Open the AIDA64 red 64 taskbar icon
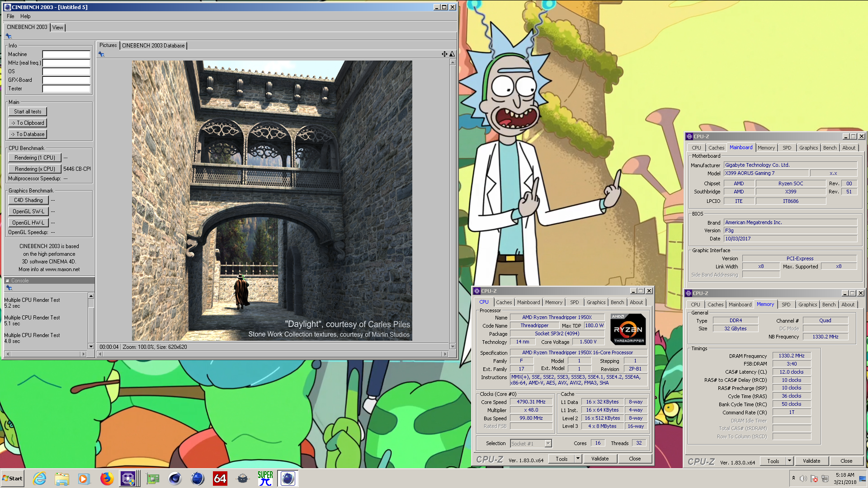This screenshot has width=868, height=488. click(220, 479)
